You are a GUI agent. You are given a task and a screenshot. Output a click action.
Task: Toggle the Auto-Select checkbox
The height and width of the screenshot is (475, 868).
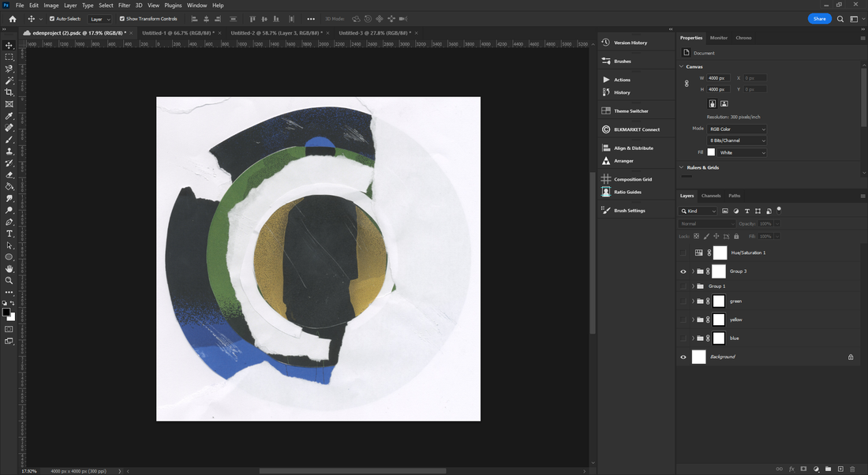[x=52, y=19]
